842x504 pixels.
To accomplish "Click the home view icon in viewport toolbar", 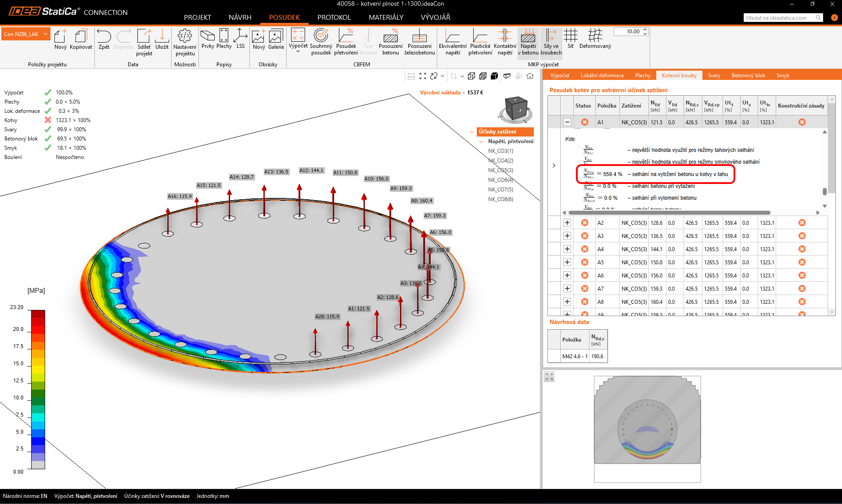I will (530, 76).
